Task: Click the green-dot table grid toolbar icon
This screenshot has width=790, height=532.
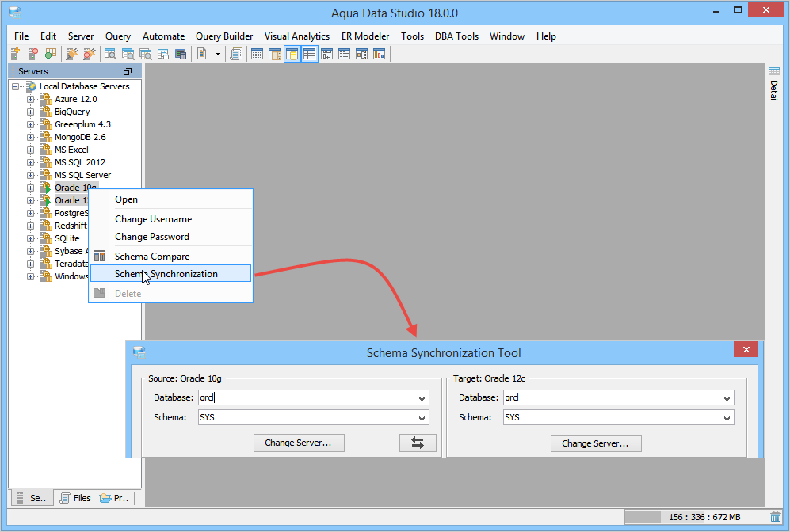Action: [x=51, y=54]
